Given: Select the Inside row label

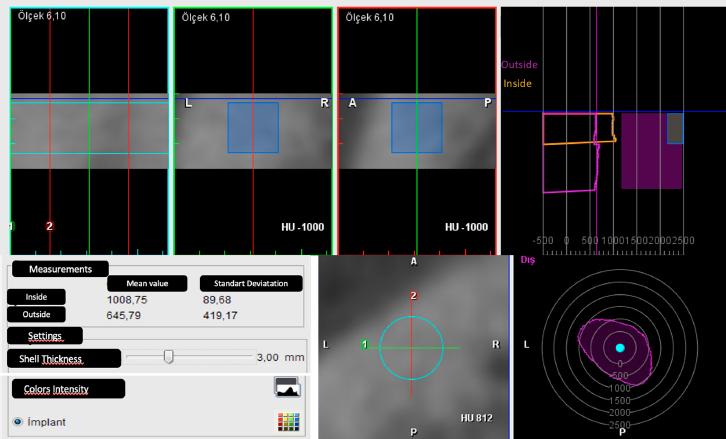Looking at the screenshot, I should [36, 297].
